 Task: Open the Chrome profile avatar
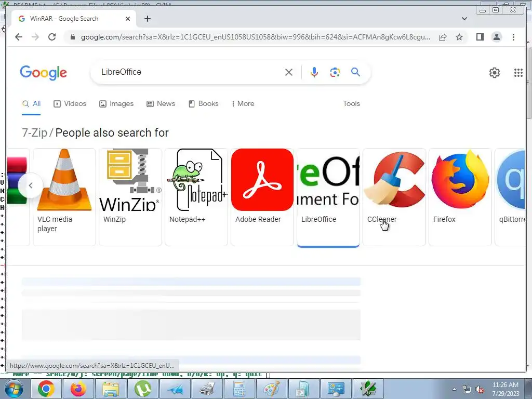(496, 37)
